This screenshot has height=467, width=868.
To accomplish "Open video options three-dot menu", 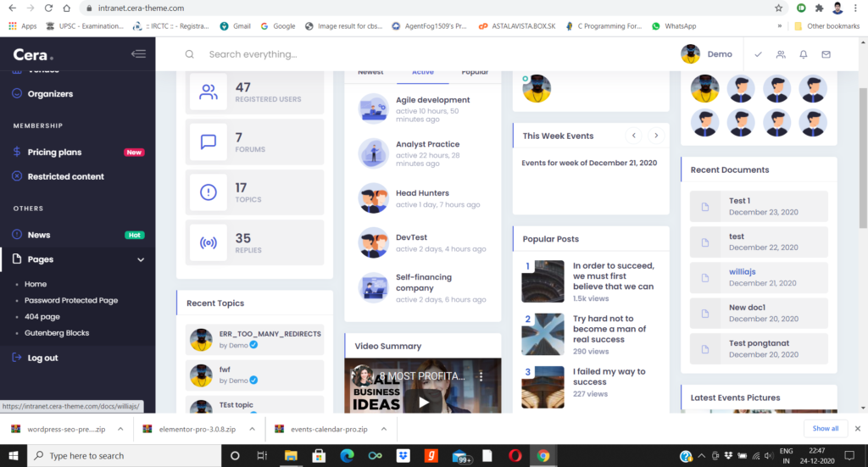I will (481, 376).
